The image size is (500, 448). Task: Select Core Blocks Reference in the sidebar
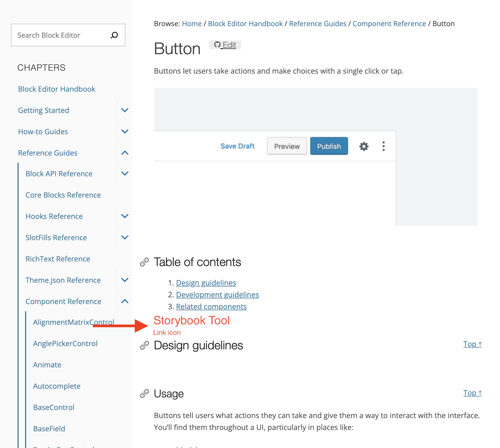63,195
